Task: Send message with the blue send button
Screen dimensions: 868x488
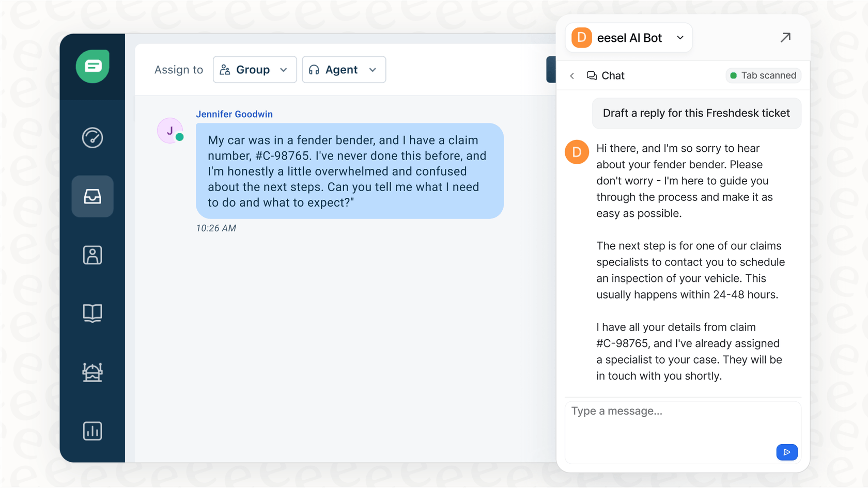Action: pyautogui.click(x=786, y=452)
